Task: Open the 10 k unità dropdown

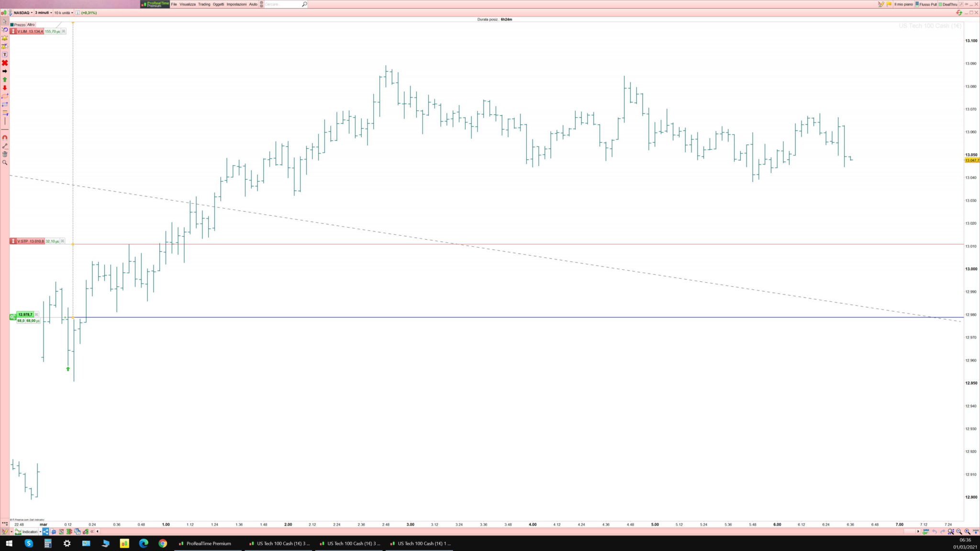Action: pos(63,13)
